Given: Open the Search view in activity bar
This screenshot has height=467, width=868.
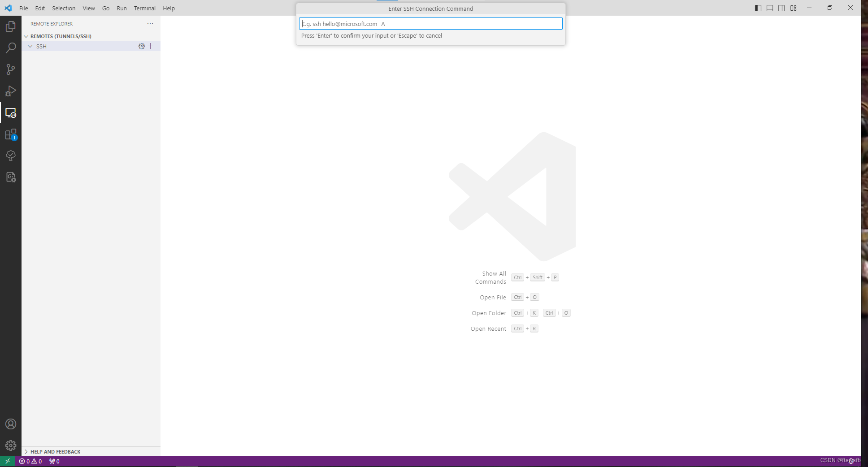Looking at the screenshot, I should [x=11, y=48].
